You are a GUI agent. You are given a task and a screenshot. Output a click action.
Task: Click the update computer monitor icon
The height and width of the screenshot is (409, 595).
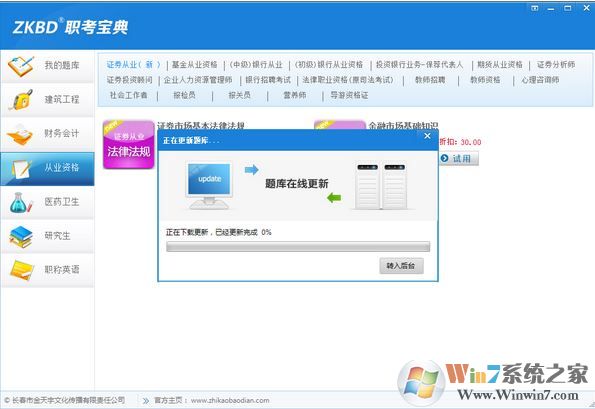[209, 186]
